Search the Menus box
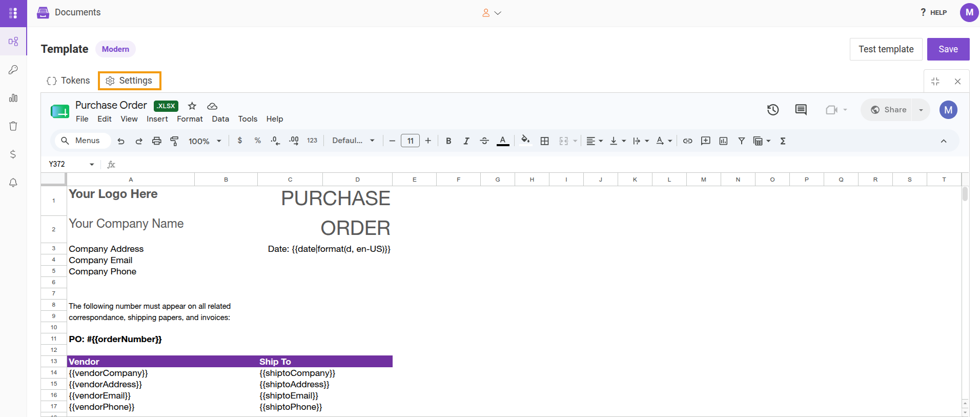This screenshot has width=980, height=417. coord(82,141)
